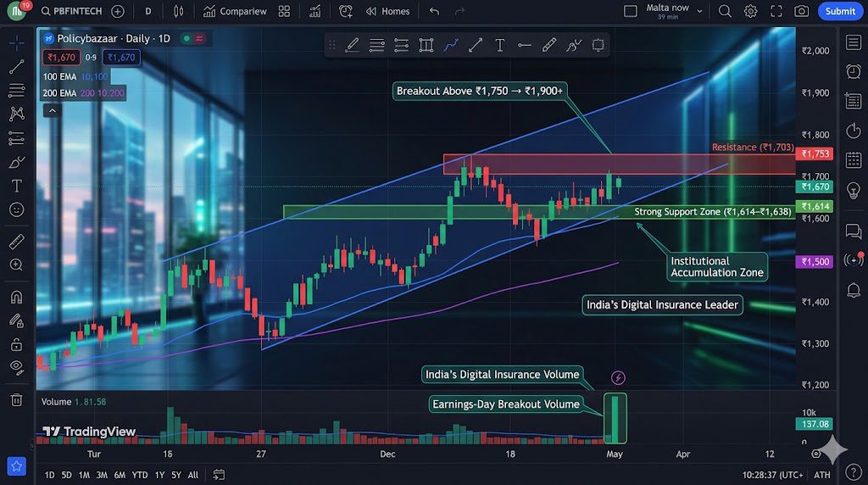The image size is (868, 485).
Task: Open notifications bell in right sidebar
Action: [x=853, y=290]
